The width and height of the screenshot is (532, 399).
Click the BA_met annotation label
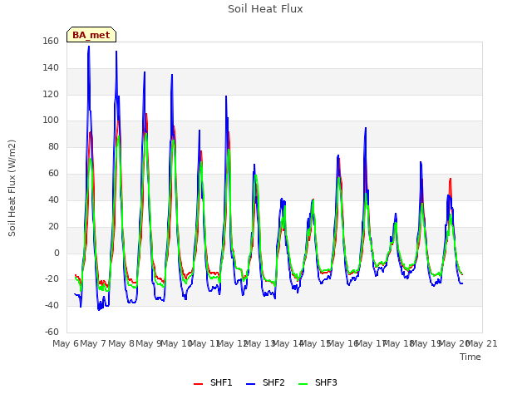click(x=91, y=35)
